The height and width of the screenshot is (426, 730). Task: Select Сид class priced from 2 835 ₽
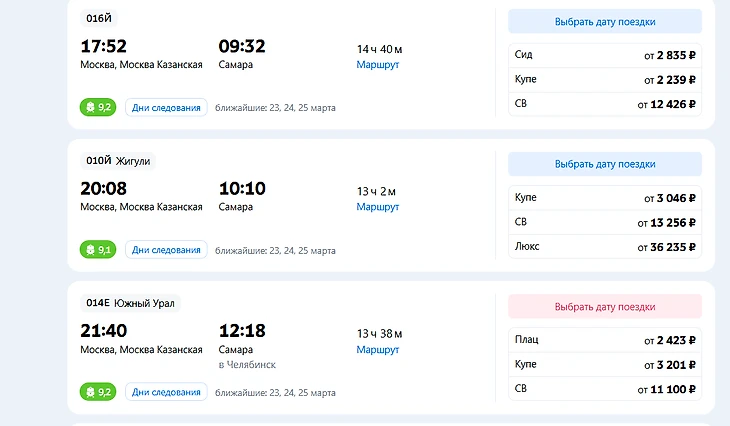tap(604, 55)
